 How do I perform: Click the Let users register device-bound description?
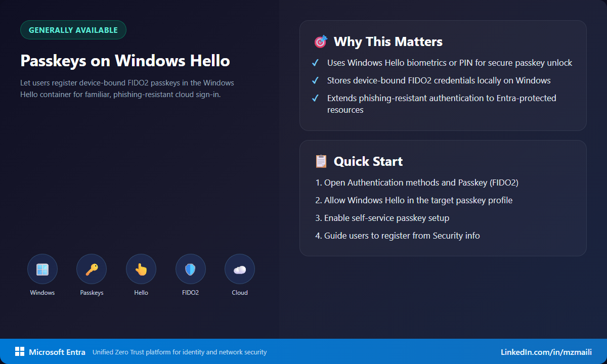(x=127, y=88)
